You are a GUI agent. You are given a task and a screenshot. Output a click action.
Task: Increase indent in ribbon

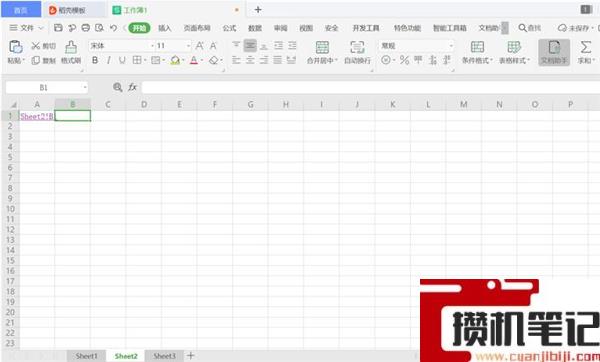pyautogui.click(x=292, y=46)
